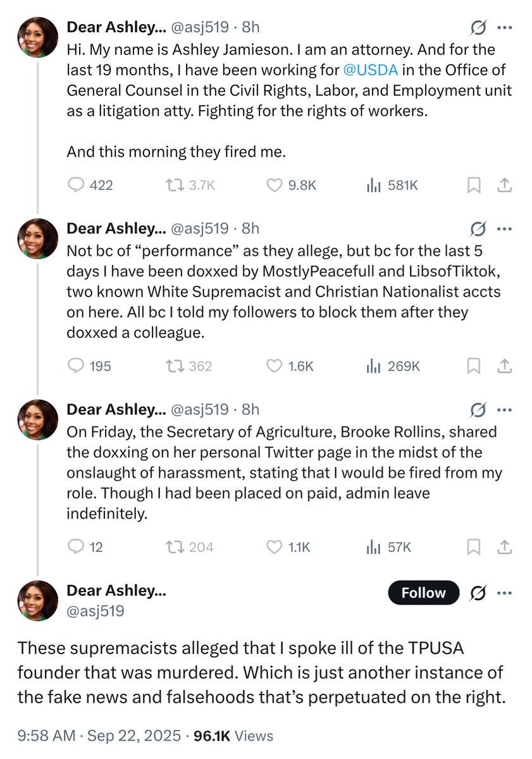Image resolution: width=532 pixels, height=759 pixels.
Task: Open more options beside Follow button
Action: [504, 593]
